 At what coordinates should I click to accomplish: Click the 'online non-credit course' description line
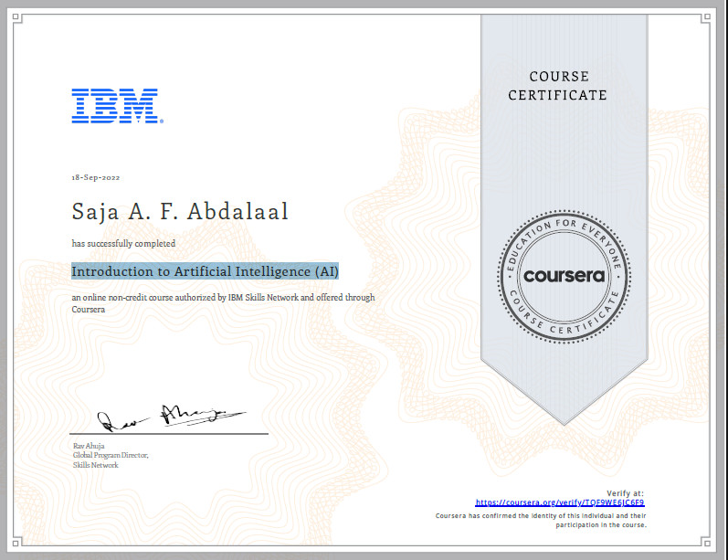tap(223, 298)
